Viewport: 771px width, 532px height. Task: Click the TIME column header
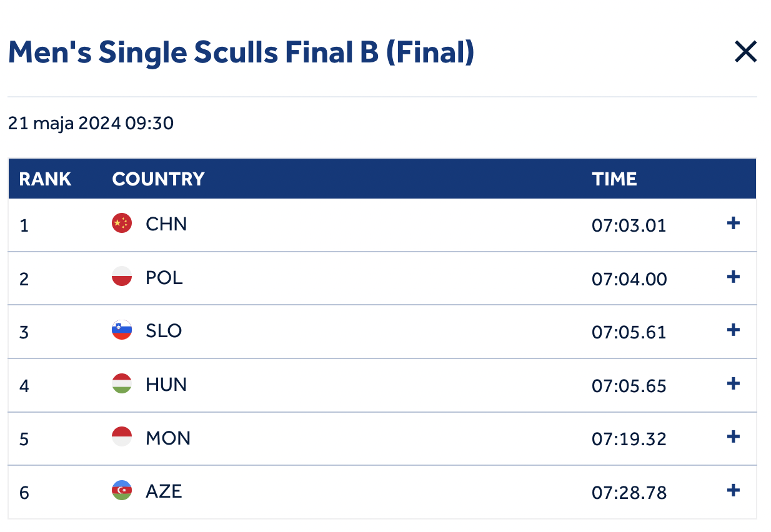[614, 179]
